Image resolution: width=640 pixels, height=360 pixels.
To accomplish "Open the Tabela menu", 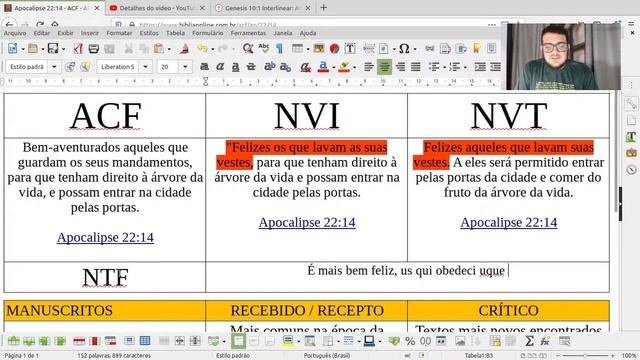I will [175, 33].
